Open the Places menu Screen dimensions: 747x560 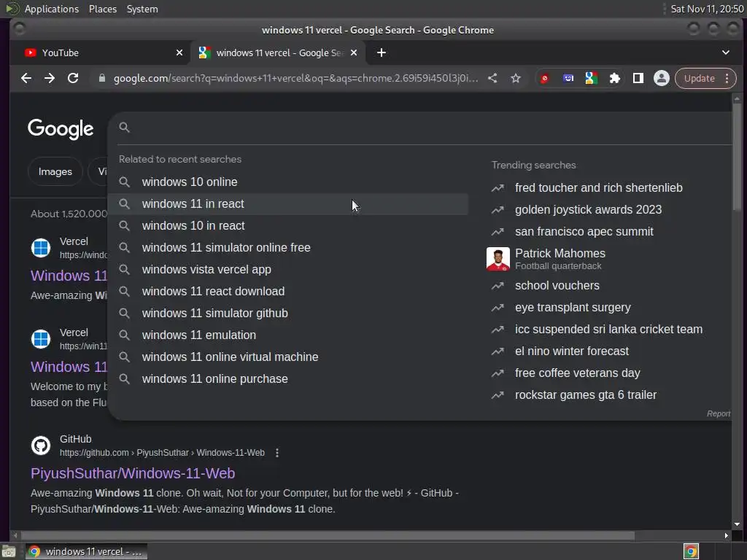coord(102,9)
